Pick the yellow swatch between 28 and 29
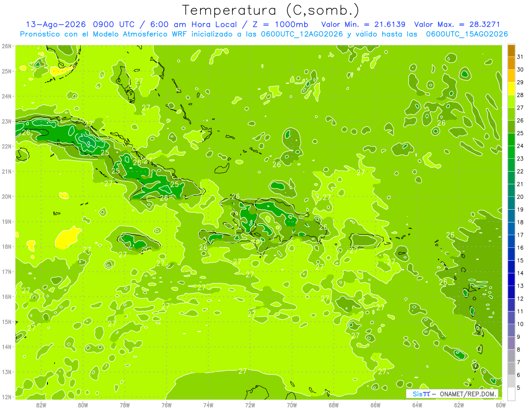 (511, 89)
